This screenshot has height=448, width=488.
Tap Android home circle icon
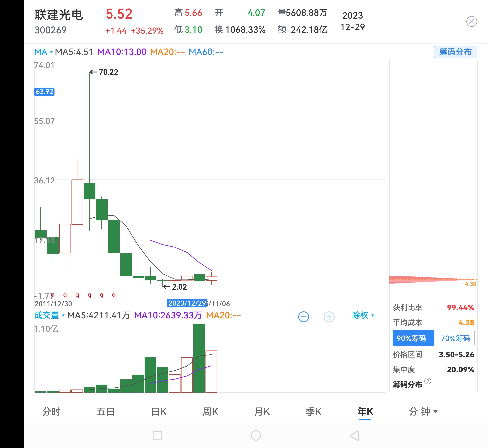[x=256, y=435]
